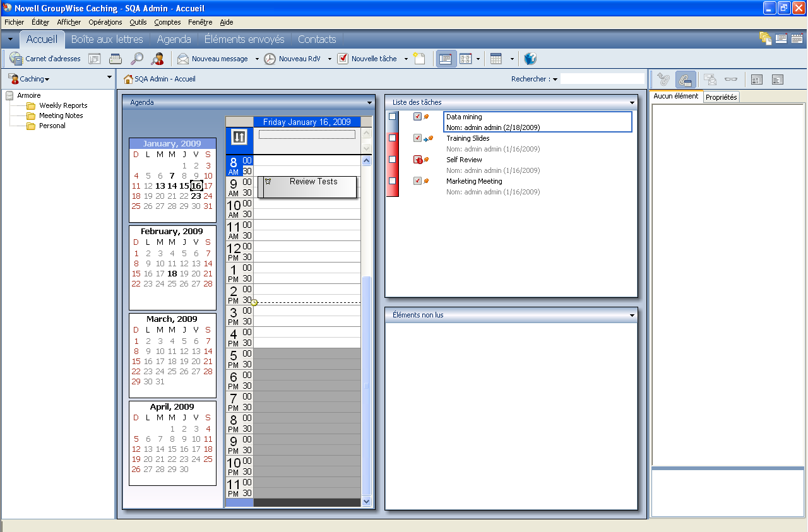Click the properties card icon beside Carnet d'adresses

pyautogui.click(x=95, y=59)
